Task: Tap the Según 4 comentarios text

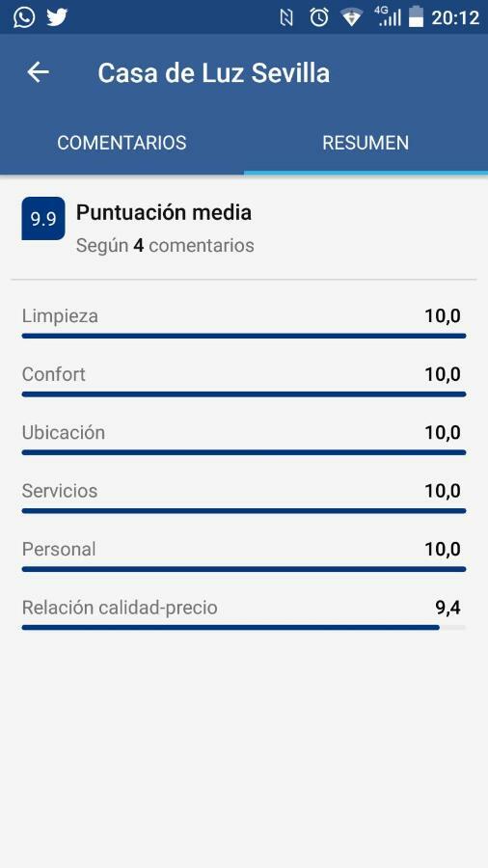Action: click(165, 245)
